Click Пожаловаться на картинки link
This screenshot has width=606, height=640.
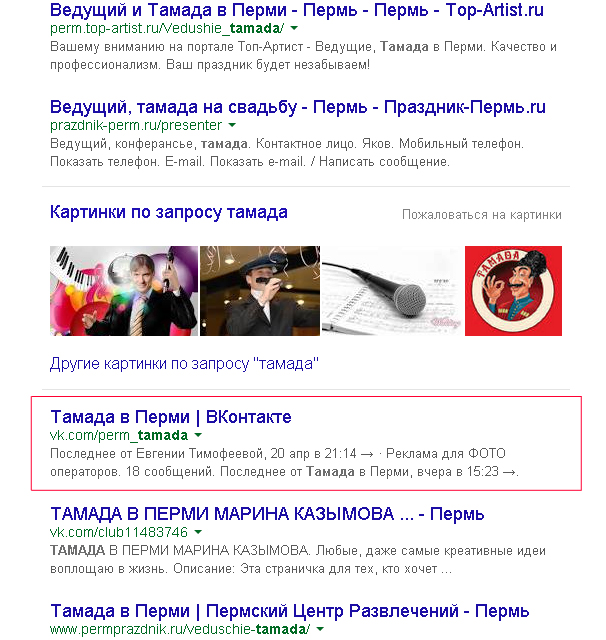click(482, 215)
